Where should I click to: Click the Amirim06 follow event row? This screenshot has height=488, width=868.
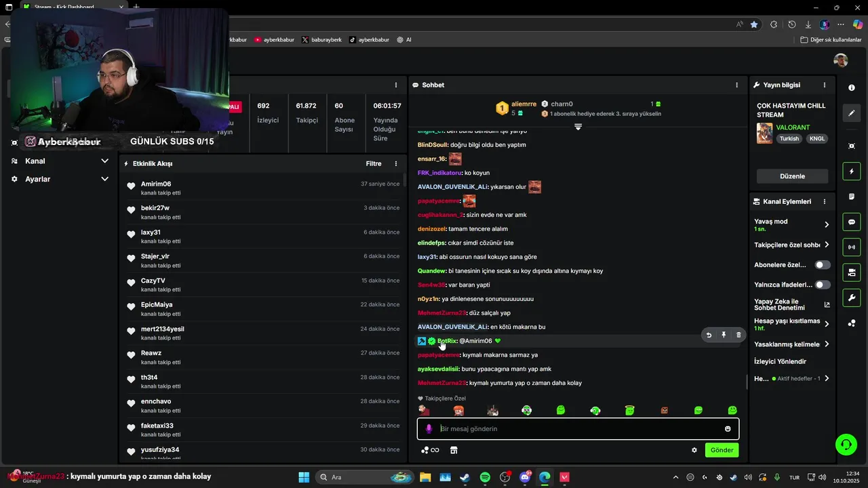coord(264,188)
